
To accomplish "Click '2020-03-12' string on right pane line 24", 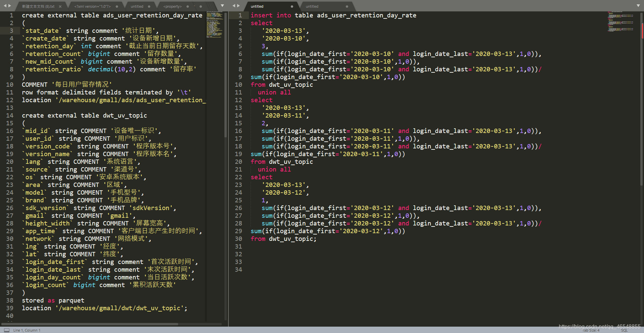I will click(284, 193).
